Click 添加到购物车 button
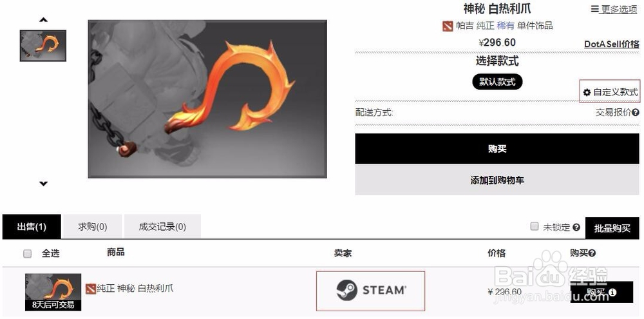The image size is (644, 319). [x=497, y=180]
